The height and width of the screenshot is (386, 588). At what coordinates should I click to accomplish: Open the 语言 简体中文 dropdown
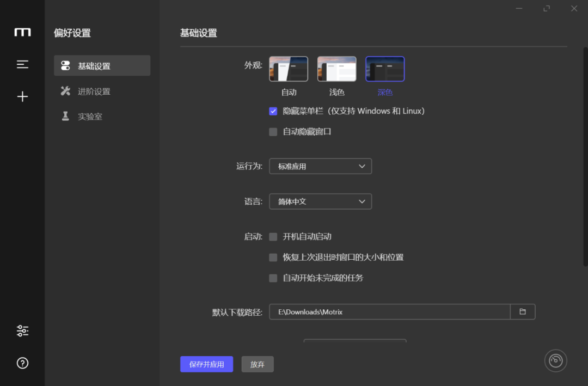pos(320,201)
